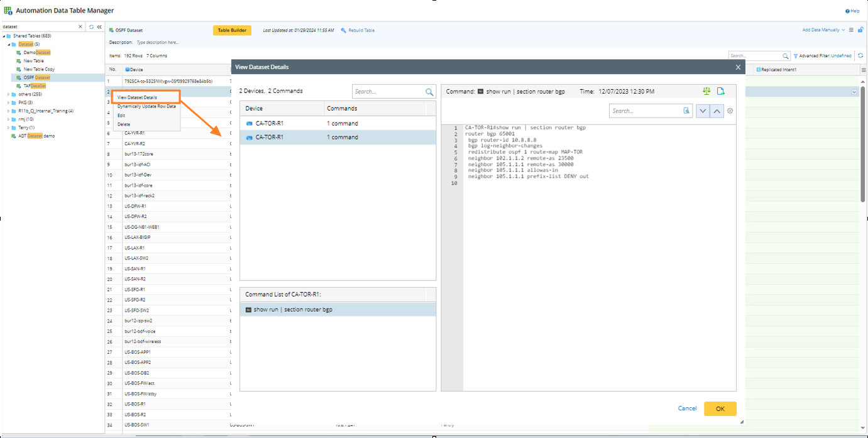Open the hamburger menu near Add Data Manually
Viewport: 868px width, 438px height.
pos(851,30)
